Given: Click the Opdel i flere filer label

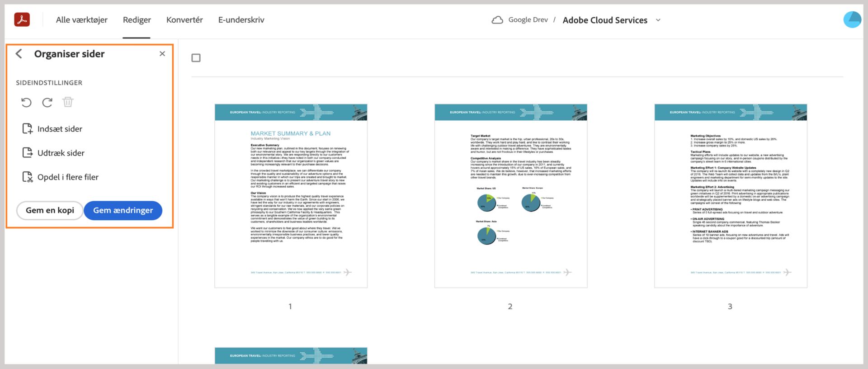Looking at the screenshot, I should (x=68, y=177).
